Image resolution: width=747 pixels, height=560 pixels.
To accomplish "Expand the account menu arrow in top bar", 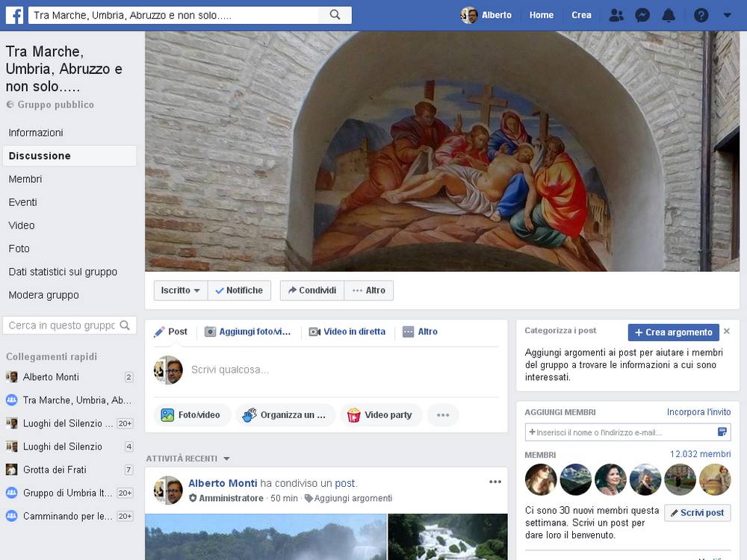I will (x=727, y=15).
